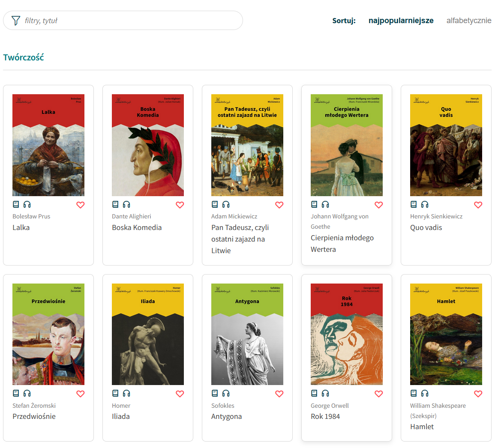
Task: Open 'Quo vadis' title link below cover
Action: (x=426, y=227)
